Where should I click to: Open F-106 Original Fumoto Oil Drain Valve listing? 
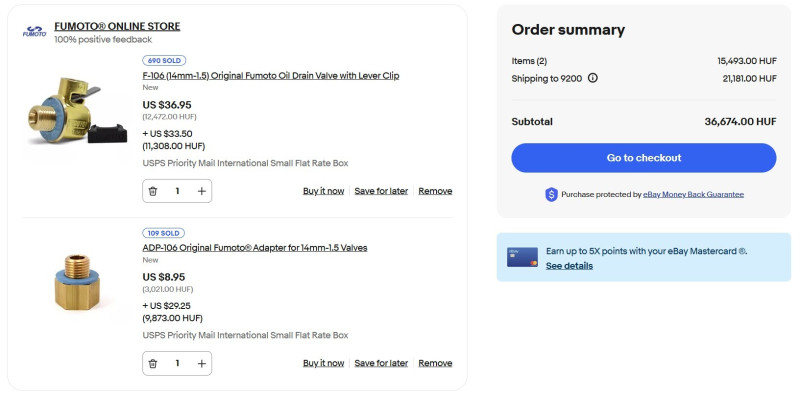271,76
